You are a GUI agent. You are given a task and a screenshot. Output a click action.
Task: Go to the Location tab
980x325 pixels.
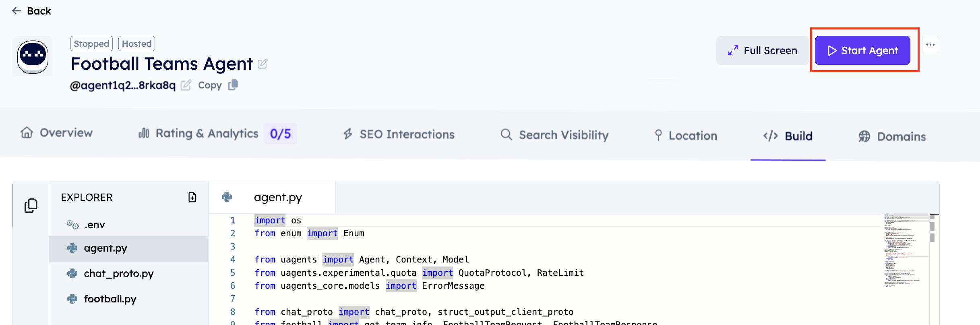686,135
